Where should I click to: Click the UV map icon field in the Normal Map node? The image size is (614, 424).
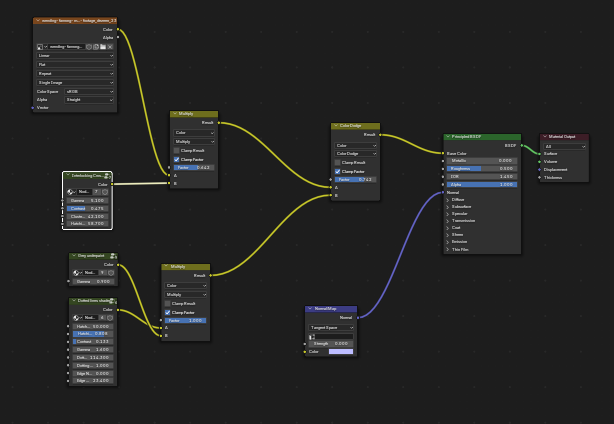click(331, 336)
